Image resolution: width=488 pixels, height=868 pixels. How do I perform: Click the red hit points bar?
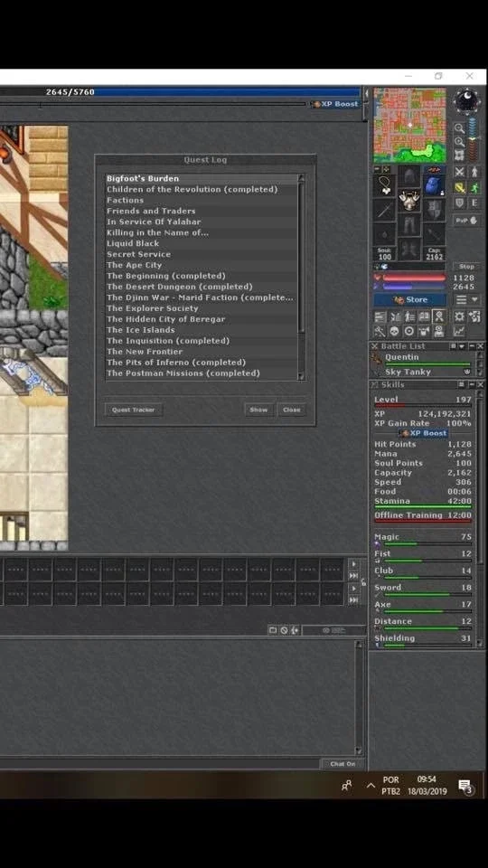coord(414,278)
